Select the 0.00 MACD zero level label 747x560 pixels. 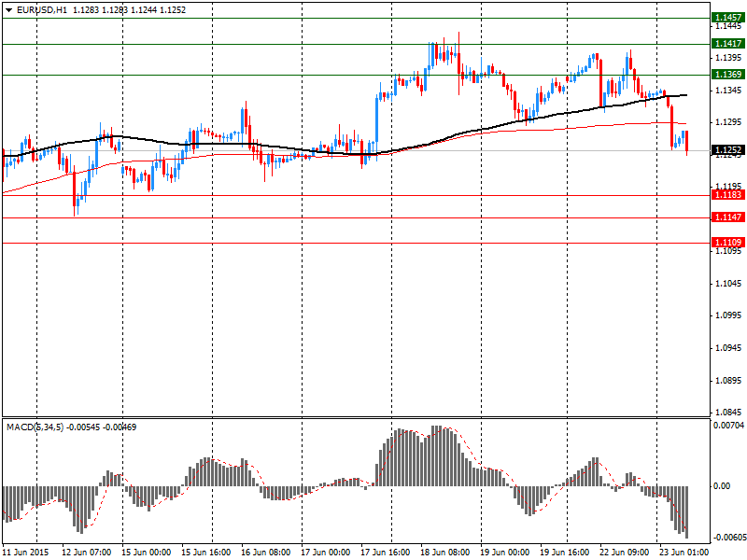pyautogui.click(x=722, y=485)
